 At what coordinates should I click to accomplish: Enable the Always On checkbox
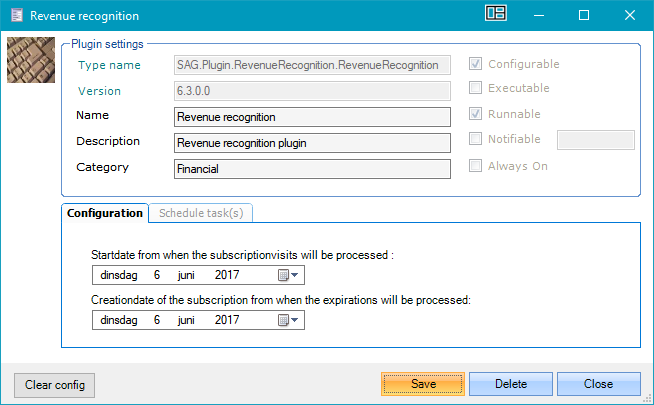pyautogui.click(x=477, y=166)
